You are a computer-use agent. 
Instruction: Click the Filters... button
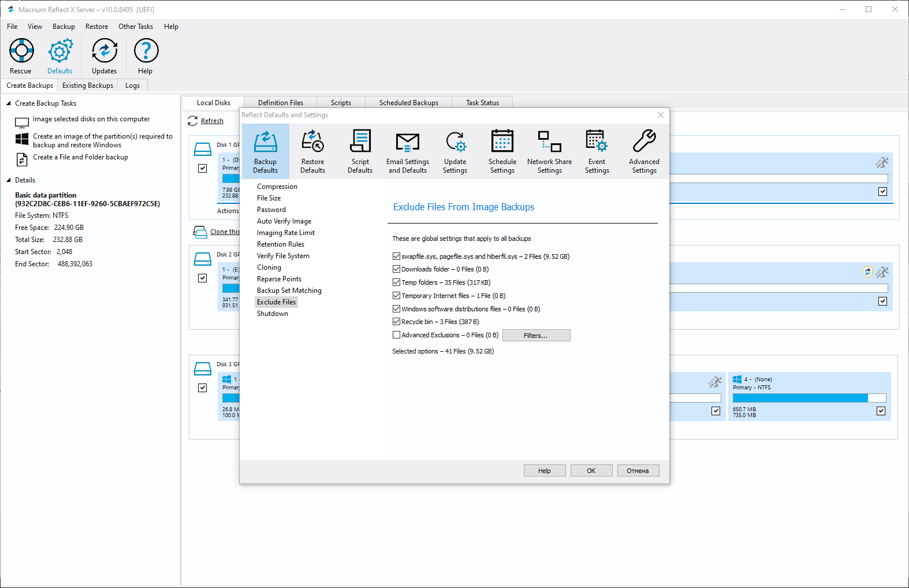click(x=536, y=336)
